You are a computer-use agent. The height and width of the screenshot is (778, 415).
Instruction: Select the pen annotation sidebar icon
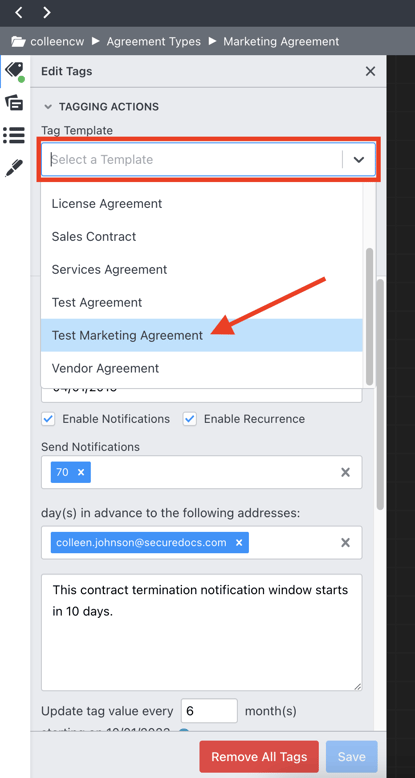14,168
